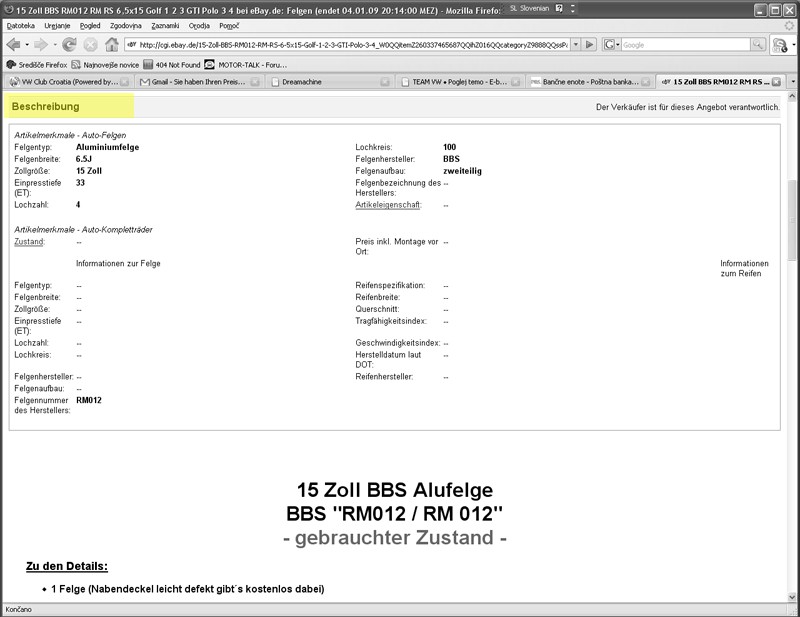Screen dimensions: 800x617
Task: Open the Zaznamki menu
Action: (x=165, y=26)
